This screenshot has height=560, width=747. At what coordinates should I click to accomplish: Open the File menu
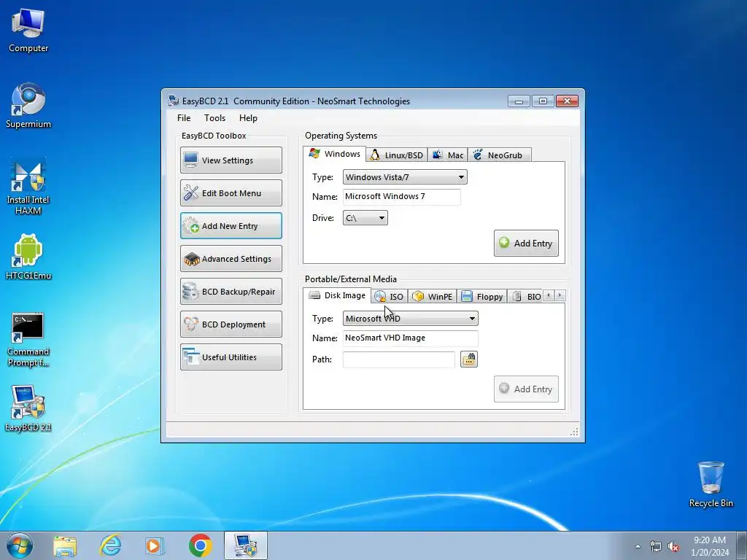click(x=184, y=118)
